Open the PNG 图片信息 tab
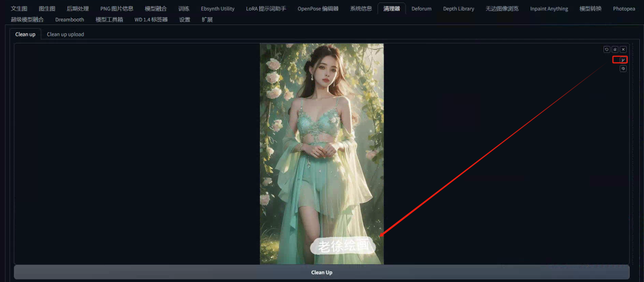This screenshot has width=644, height=282. pyautogui.click(x=117, y=8)
